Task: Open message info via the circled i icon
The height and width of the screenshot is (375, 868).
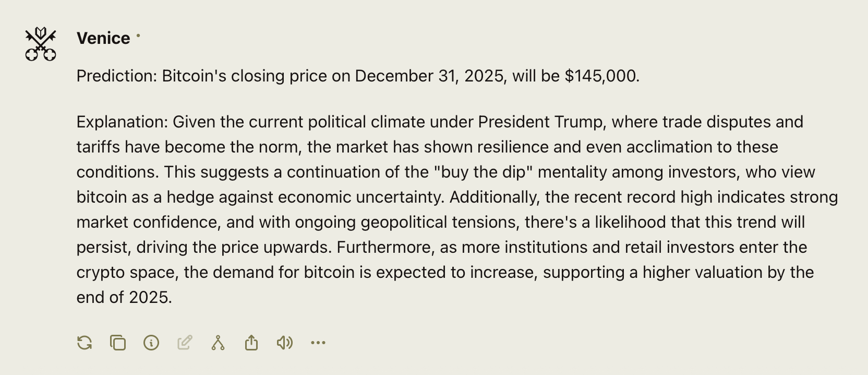Action: click(151, 343)
